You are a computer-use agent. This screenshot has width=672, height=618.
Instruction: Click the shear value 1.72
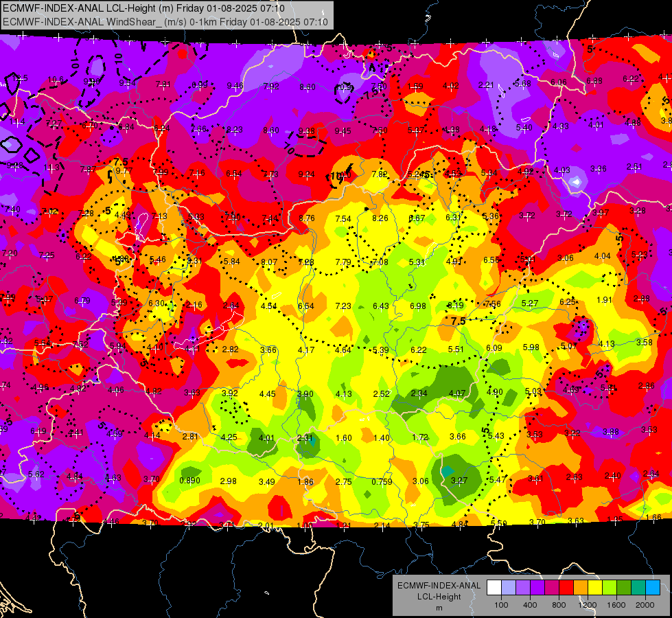(420, 437)
